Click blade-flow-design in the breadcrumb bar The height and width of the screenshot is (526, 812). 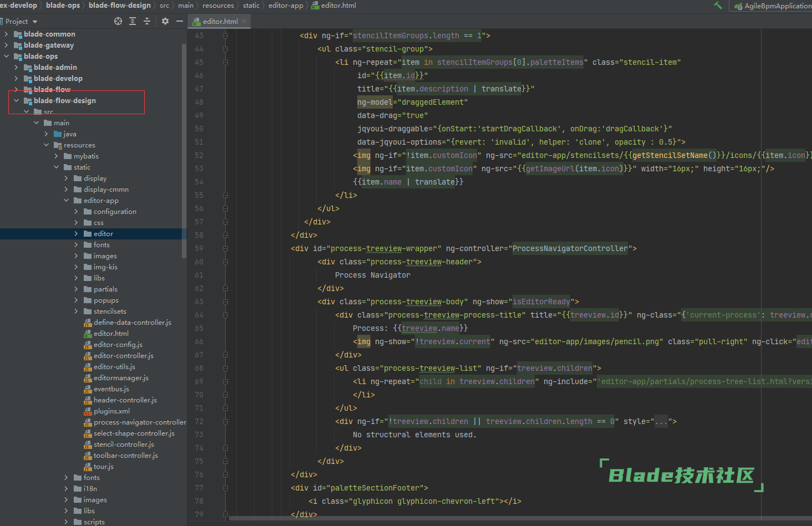click(x=120, y=5)
